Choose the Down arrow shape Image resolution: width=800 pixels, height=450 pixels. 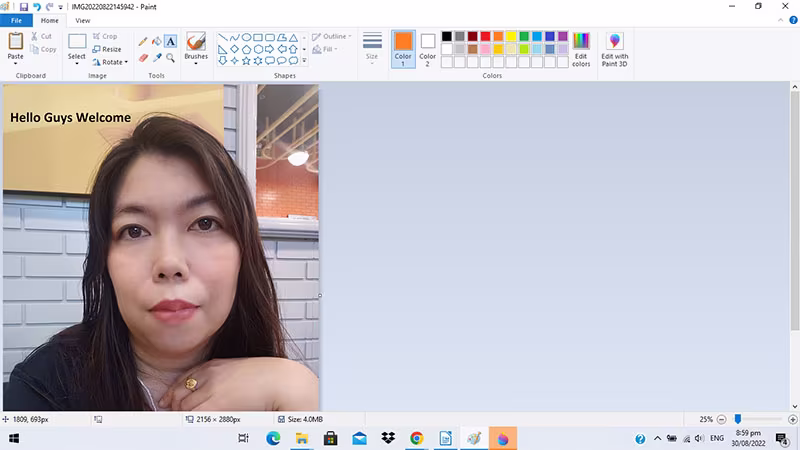tap(222, 61)
